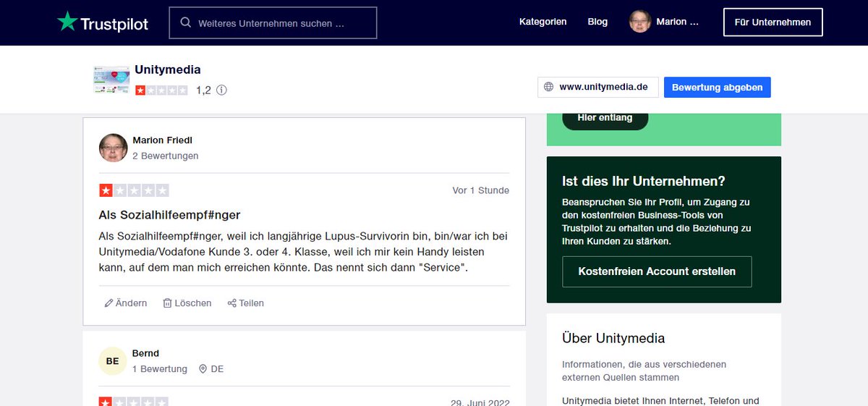
Task: Click the Für Unternehmen button
Action: [773, 22]
